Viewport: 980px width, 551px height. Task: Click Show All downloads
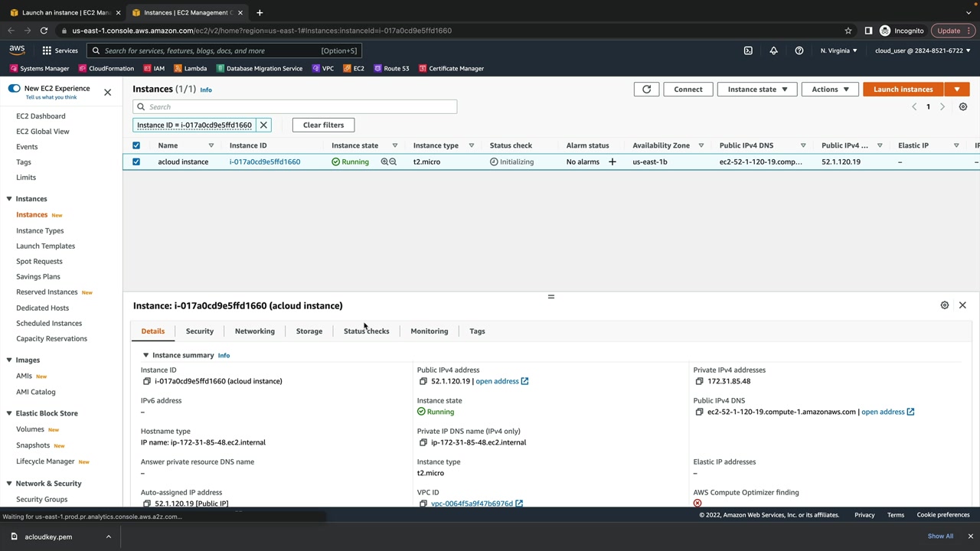coord(940,536)
